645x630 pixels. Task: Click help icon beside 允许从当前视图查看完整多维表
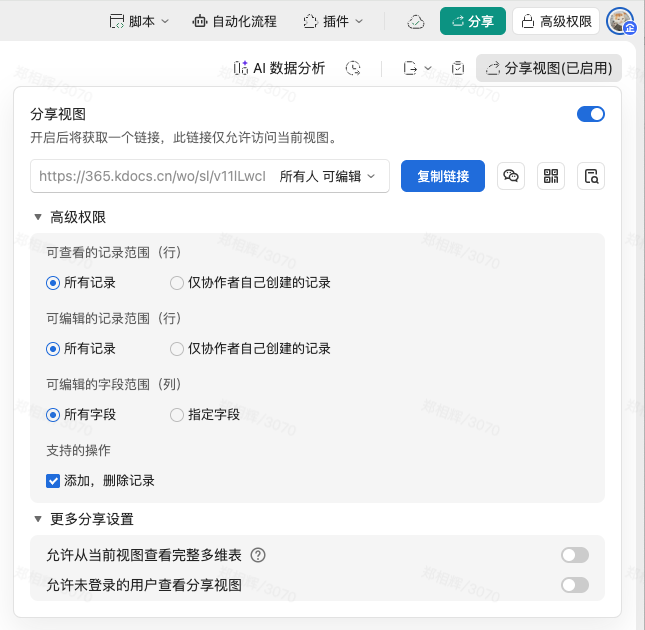(258, 555)
